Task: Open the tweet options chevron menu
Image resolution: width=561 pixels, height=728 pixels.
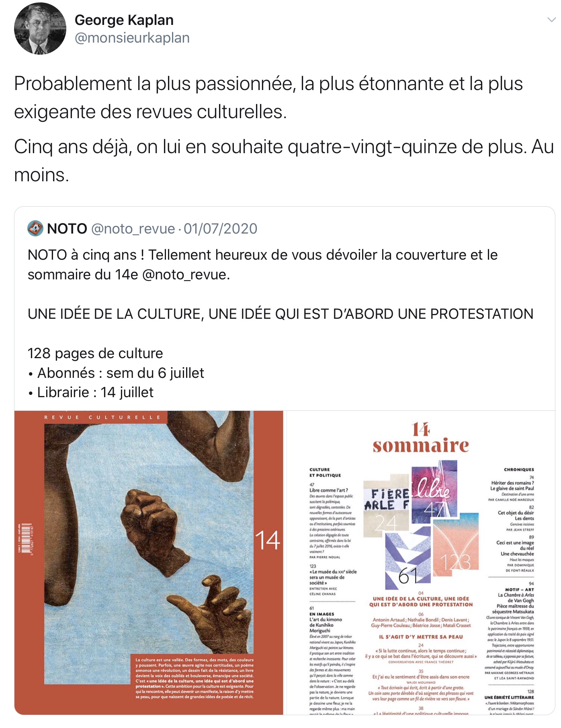Action: click(551, 20)
